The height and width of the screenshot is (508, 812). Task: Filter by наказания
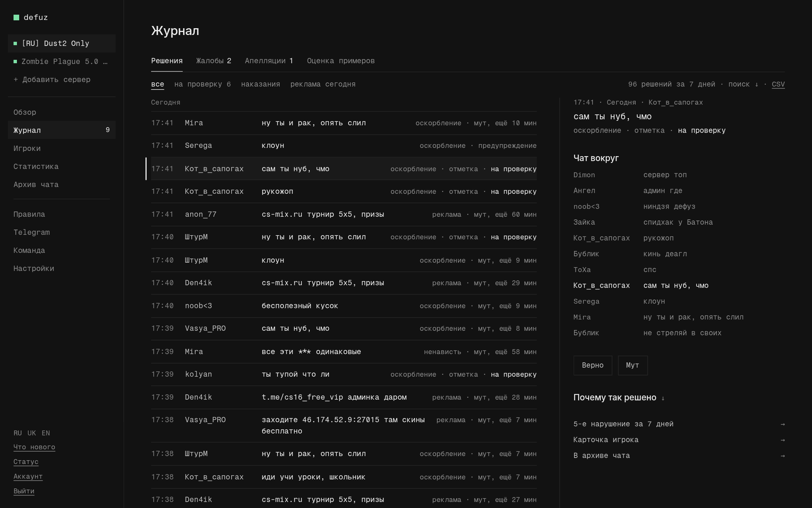tap(260, 84)
